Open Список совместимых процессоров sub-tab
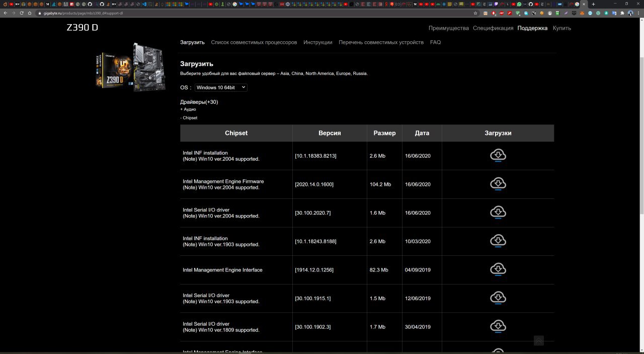The width and height of the screenshot is (644, 354). coord(254,42)
